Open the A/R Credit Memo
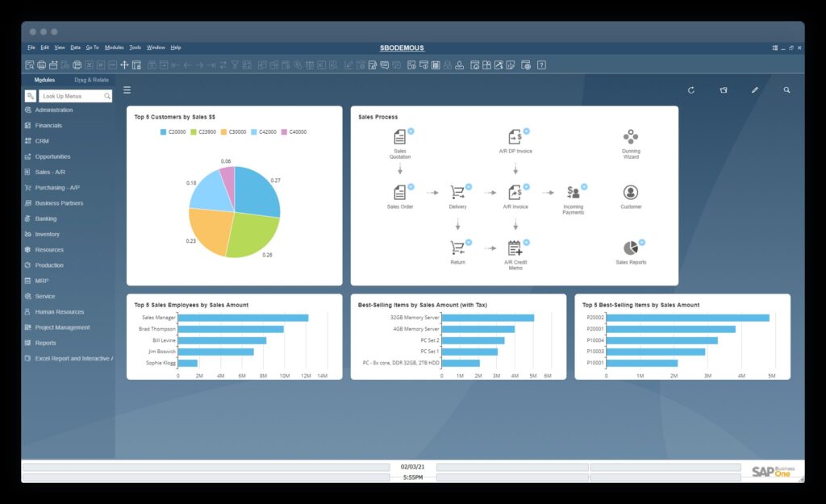Viewport: 826px width, 504px height. click(x=514, y=248)
